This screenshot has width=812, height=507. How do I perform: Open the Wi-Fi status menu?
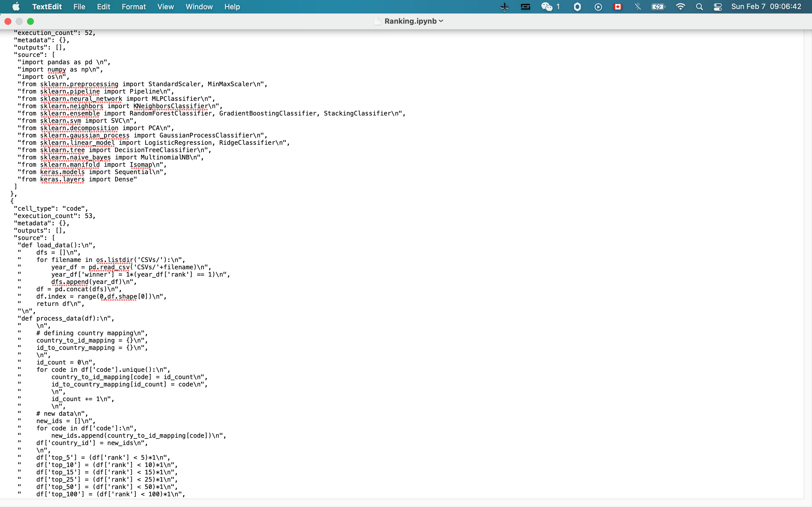680,7
